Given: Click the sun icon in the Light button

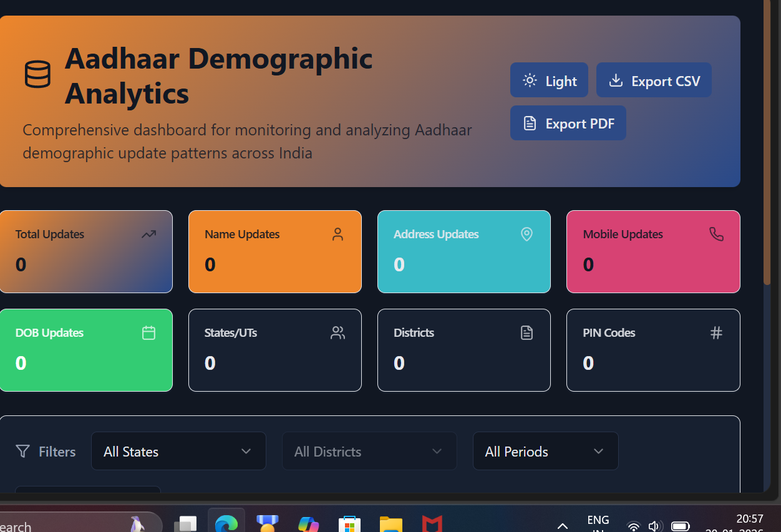Looking at the screenshot, I should tap(530, 80).
